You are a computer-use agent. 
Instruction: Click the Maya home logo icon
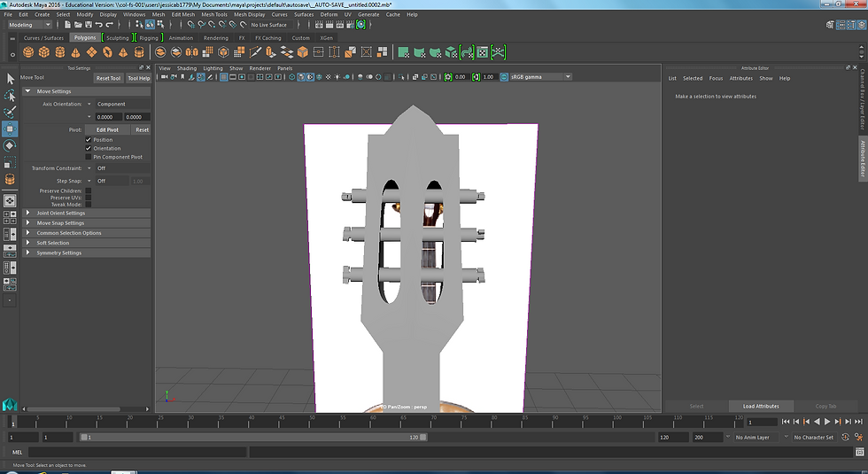tap(10, 404)
